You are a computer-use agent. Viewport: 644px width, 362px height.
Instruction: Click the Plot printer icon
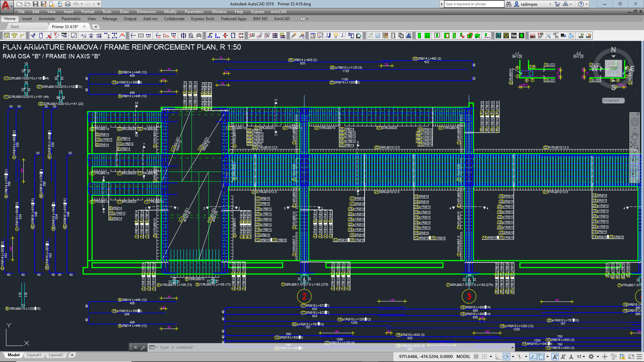point(68,4)
